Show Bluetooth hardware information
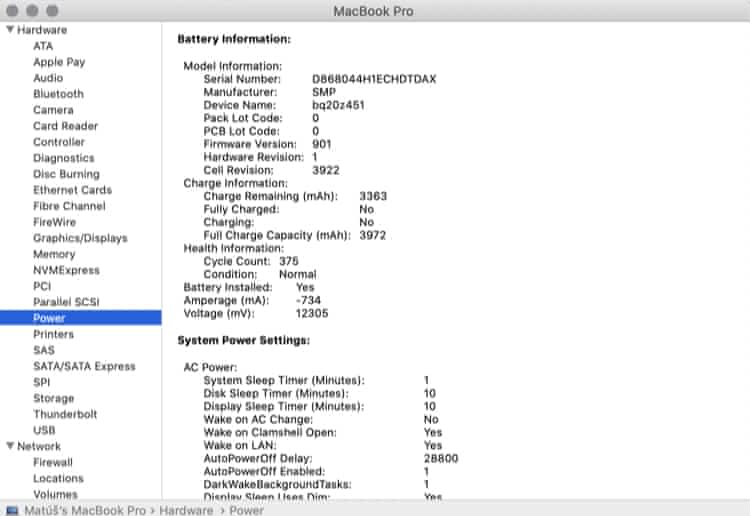The image size is (750, 516). tap(58, 94)
